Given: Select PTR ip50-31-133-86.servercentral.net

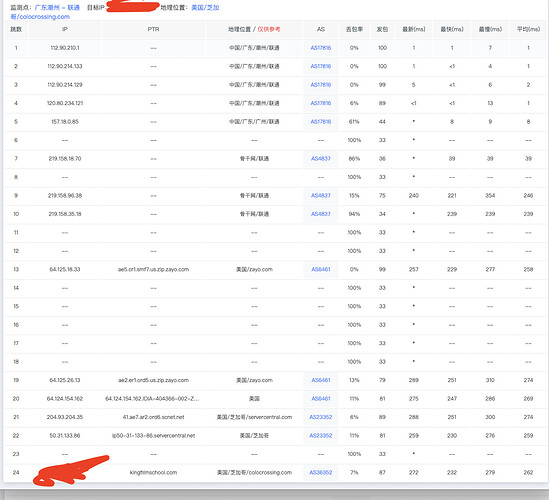Looking at the screenshot, I should (153, 436).
